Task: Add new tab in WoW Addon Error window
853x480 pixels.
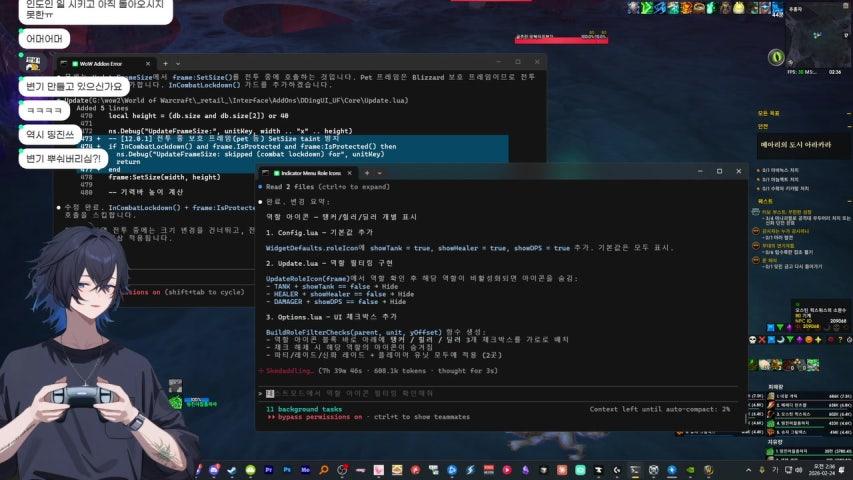Action: 166,64
